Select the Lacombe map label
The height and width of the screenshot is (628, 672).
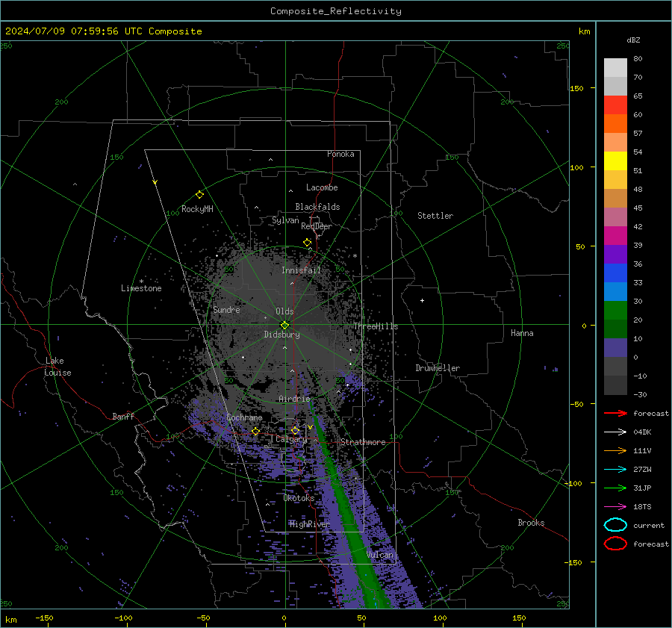pos(322,187)
